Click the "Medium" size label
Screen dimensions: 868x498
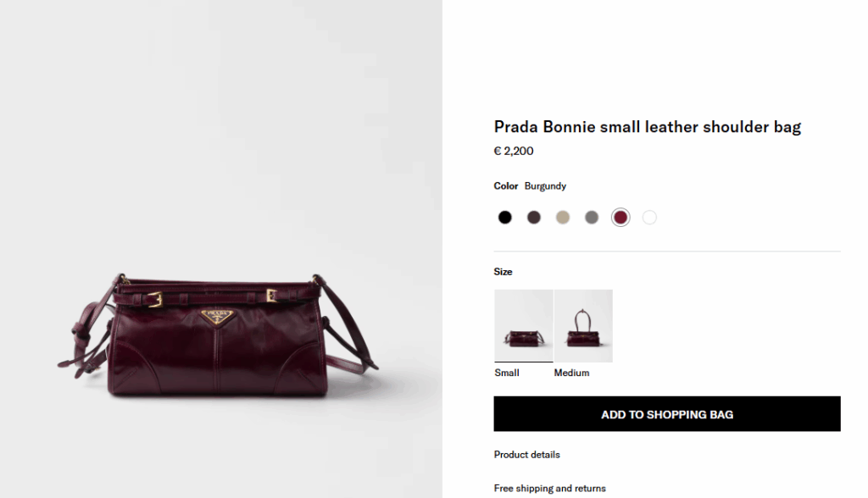point(571,373)
